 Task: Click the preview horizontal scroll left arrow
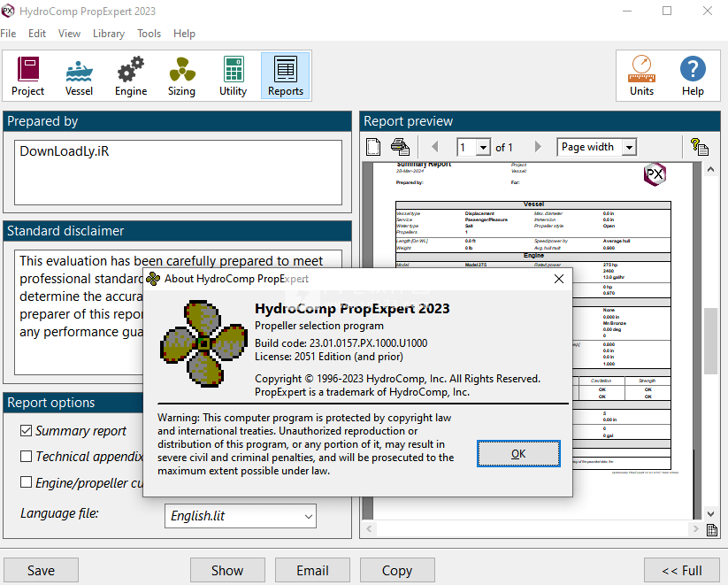369,528
